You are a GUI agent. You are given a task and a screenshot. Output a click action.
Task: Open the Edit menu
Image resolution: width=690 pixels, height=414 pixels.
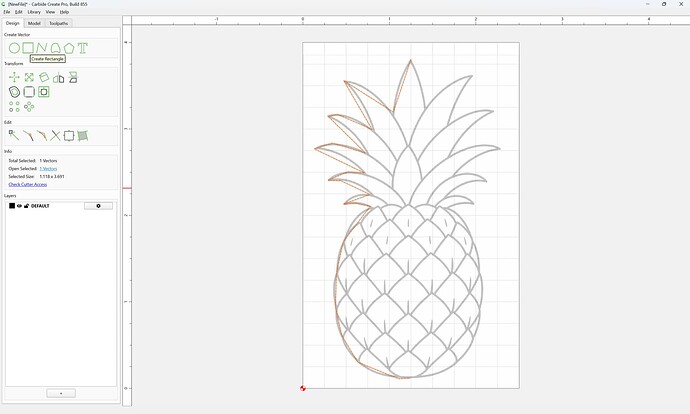(18, 12)
